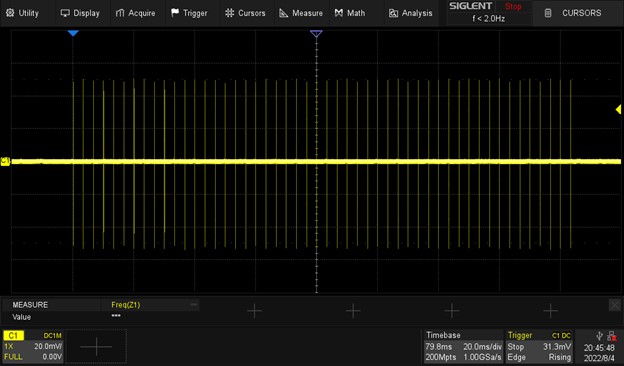Open the Cursors menu icon
The height and width of the screenshot is (366, 624).
tap(230, 13)
